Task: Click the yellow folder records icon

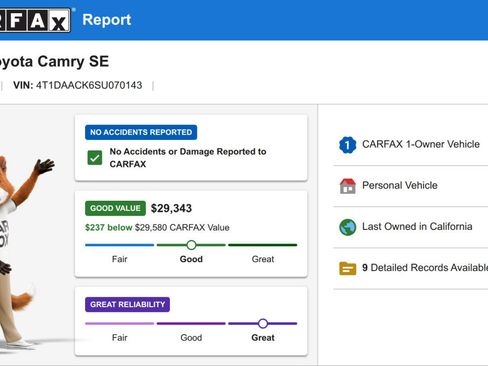Action: click(347, 268)
